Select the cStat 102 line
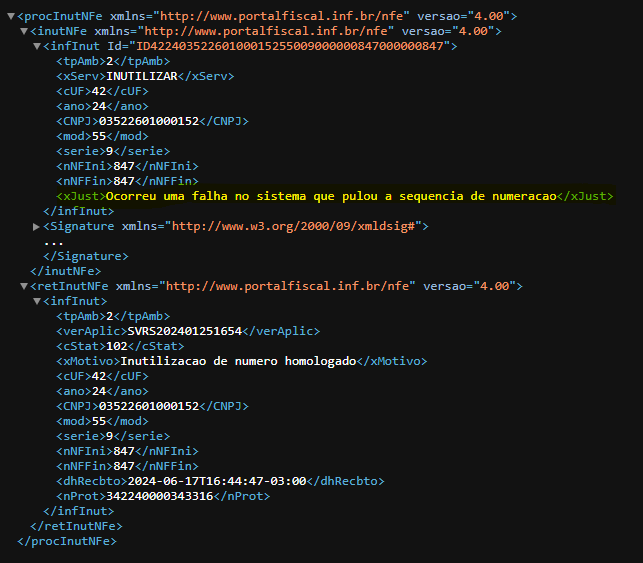This screenshot has width=643, height=563. [x=120, y=346]
